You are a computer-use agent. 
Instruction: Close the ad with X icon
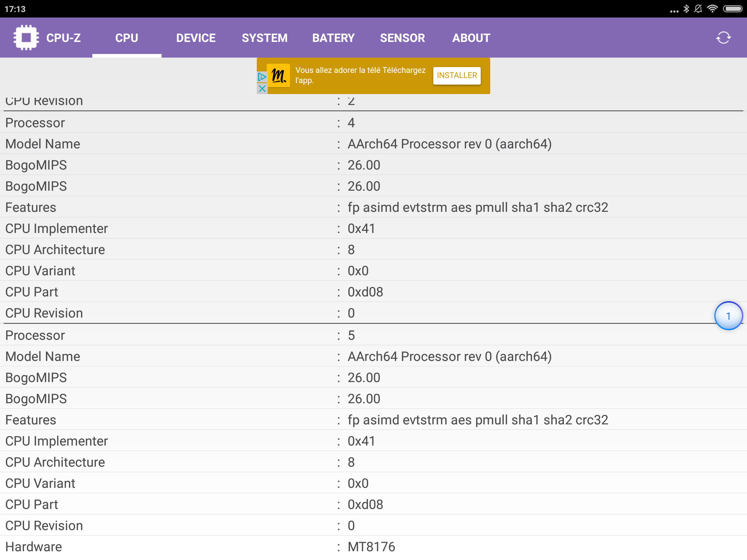[262, 89]
